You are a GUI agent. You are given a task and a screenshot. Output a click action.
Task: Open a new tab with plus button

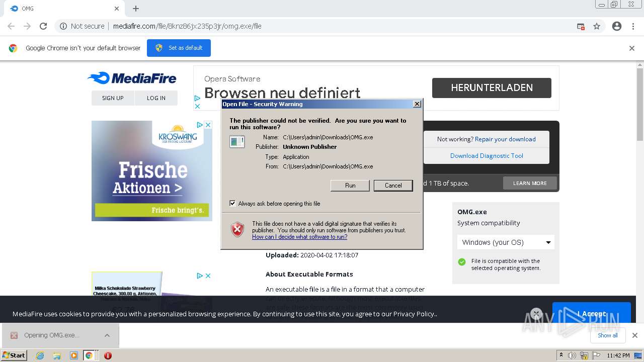136,9
